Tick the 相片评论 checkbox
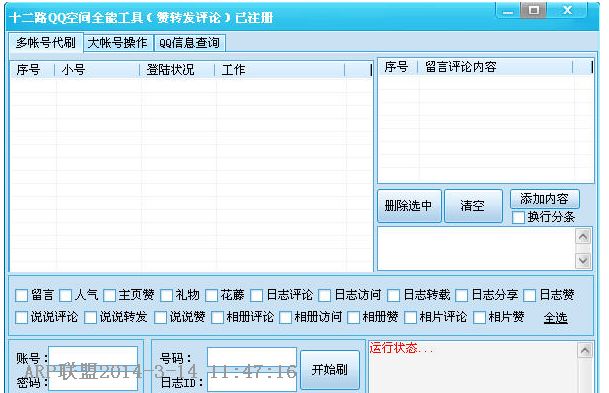Viewport: 609px width, 393px height. pyautogui.click(x=411, y=317)
